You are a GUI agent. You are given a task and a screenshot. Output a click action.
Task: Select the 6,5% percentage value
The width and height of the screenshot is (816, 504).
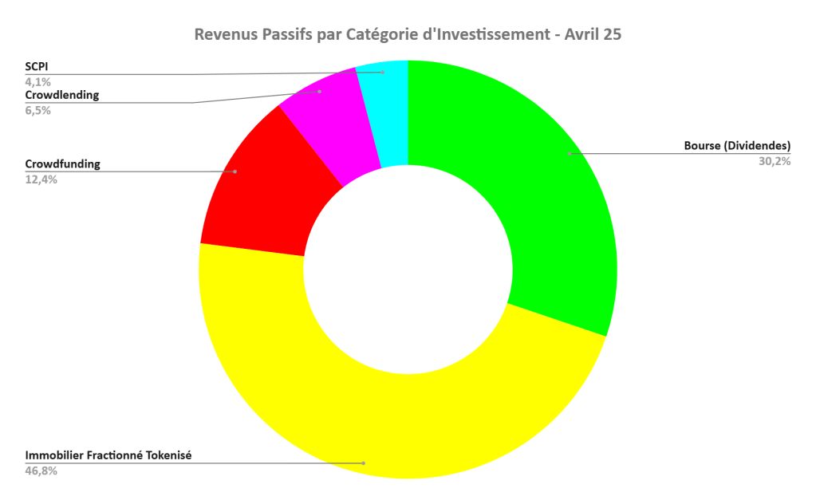pos(37,110)
